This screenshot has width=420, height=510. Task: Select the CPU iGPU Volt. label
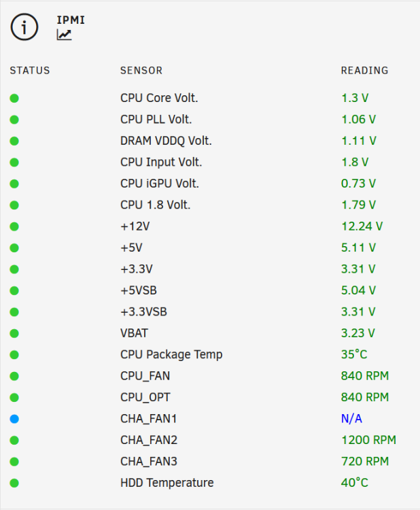(160, 184)
